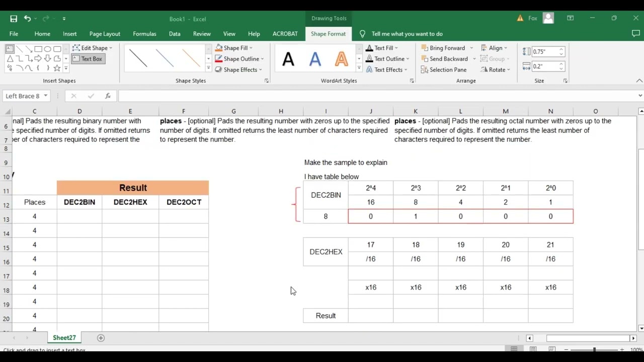The image size is (644, 362).
Task: Select the DEC2HEX header cell in Result table
Action: 130,202
